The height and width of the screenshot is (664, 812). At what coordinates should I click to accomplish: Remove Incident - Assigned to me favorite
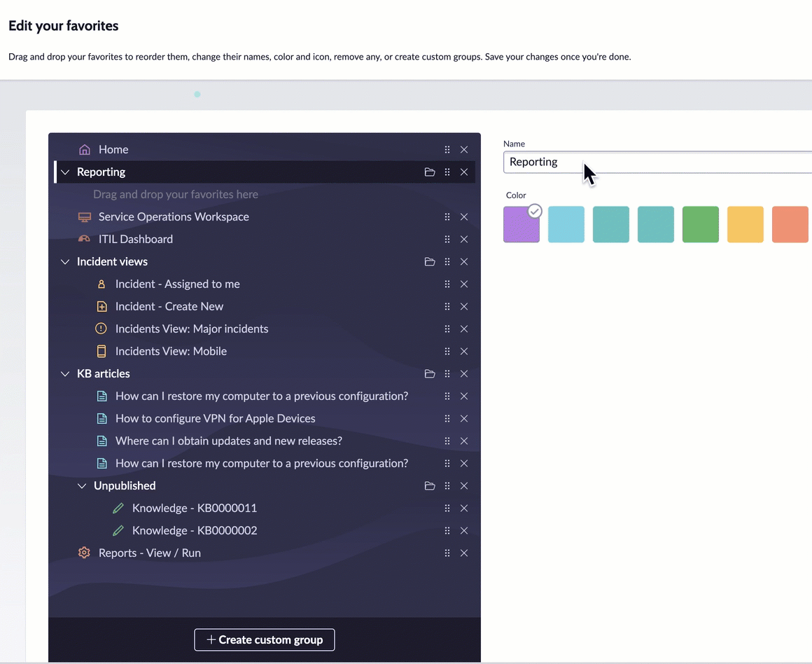tap(464, 284)
